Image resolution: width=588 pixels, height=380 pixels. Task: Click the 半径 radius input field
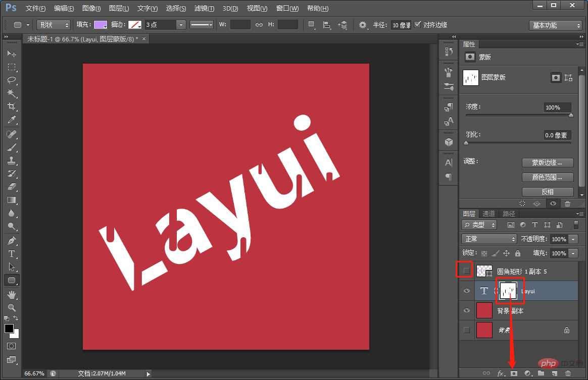coord(401,25)
